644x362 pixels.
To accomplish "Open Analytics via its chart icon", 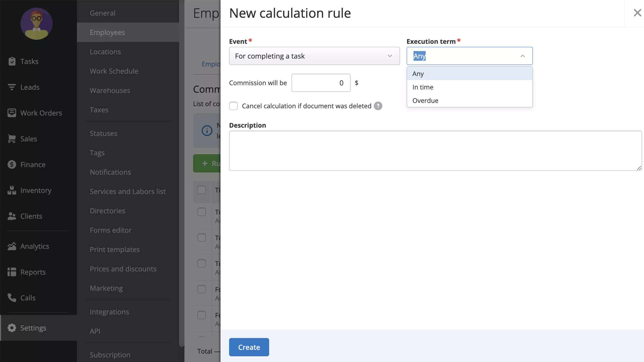I will pyautogui.click(x=12, y=246).
